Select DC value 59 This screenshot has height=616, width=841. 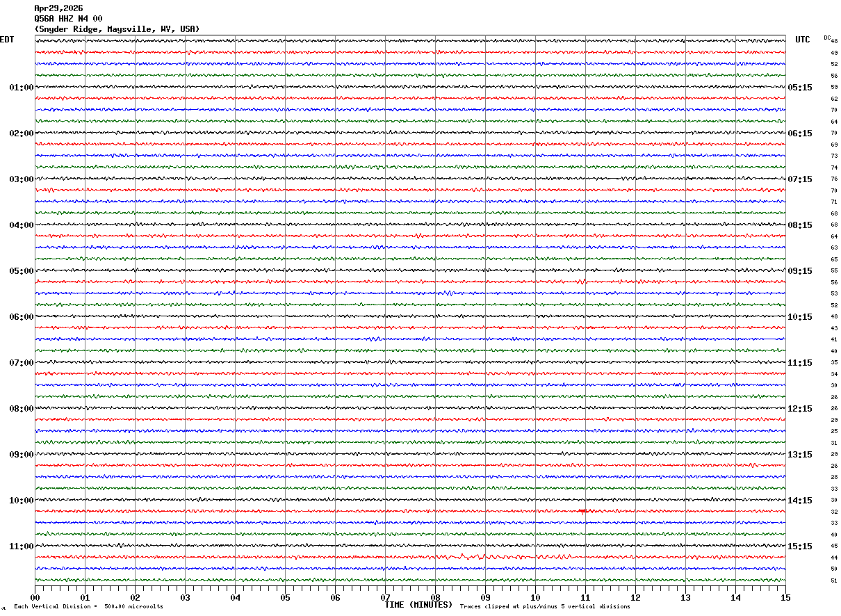coord(834,87)
